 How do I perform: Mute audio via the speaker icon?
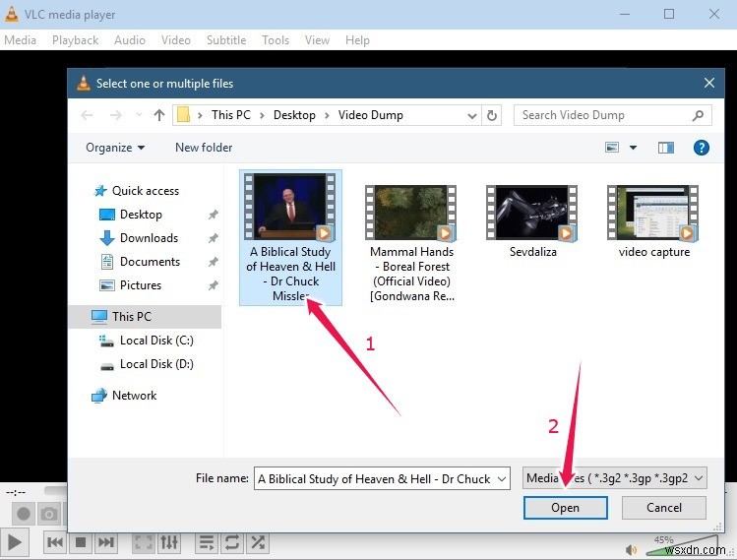pos(632,549)
